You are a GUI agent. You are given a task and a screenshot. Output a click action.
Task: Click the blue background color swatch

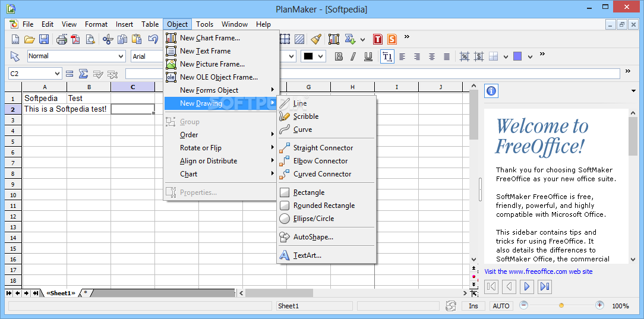click(517, 56)
